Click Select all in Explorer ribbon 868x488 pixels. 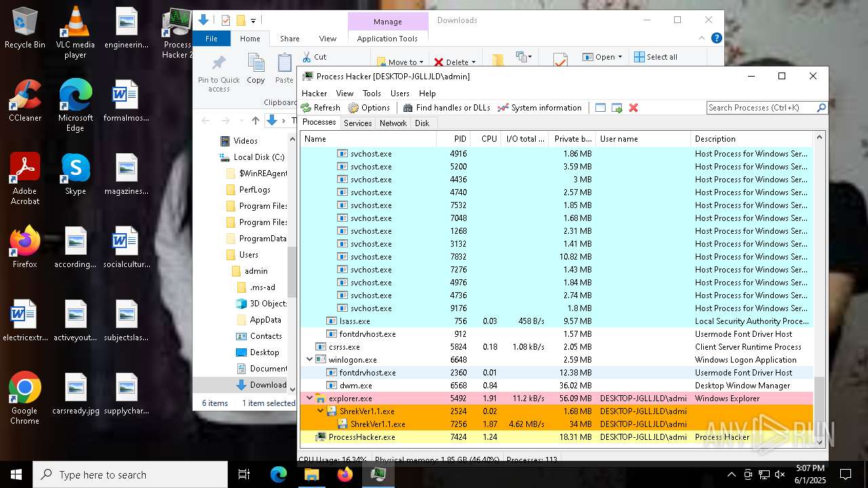[x=656, y=57]
